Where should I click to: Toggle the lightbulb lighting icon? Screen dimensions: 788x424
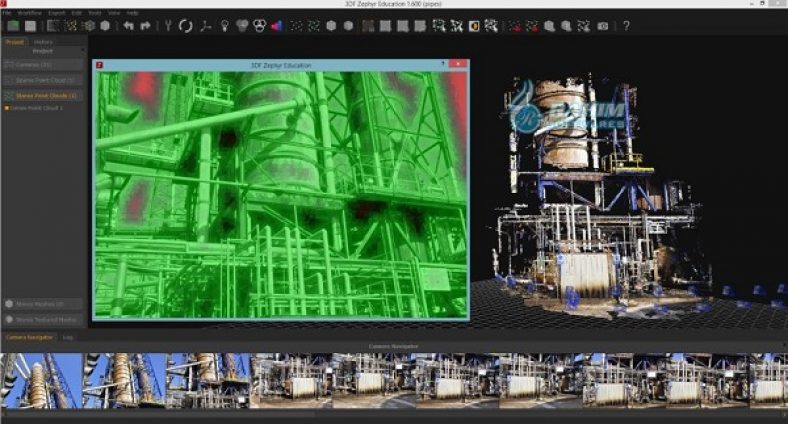pos(225,26)
